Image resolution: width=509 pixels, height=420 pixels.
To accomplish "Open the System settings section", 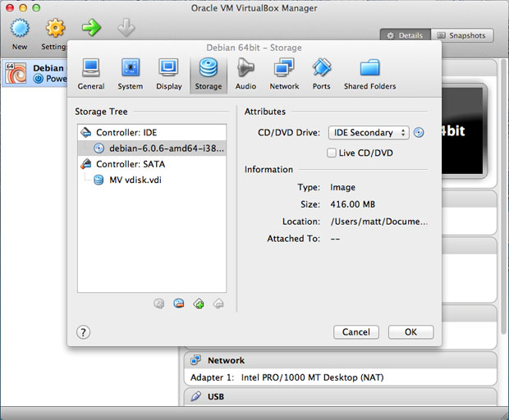I will pyautogui.click(x=131, y=74).
